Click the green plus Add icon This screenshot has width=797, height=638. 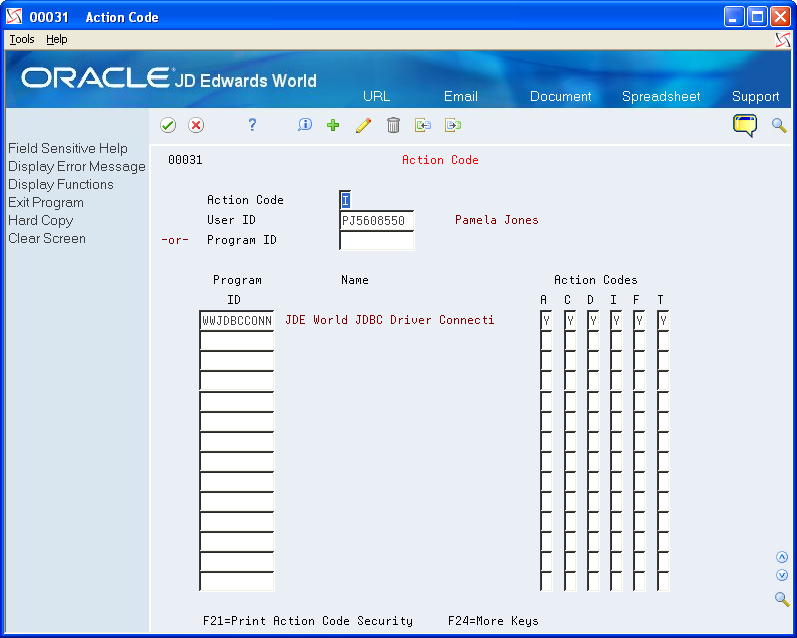click(x=333, y=125)
